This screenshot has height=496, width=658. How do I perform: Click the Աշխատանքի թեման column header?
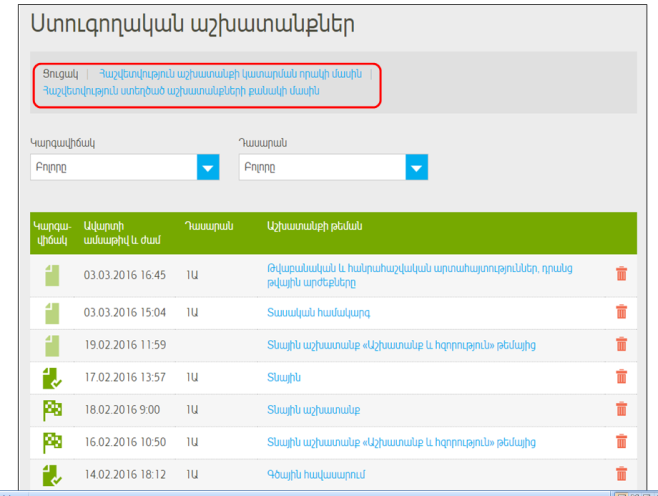[314, 226]
